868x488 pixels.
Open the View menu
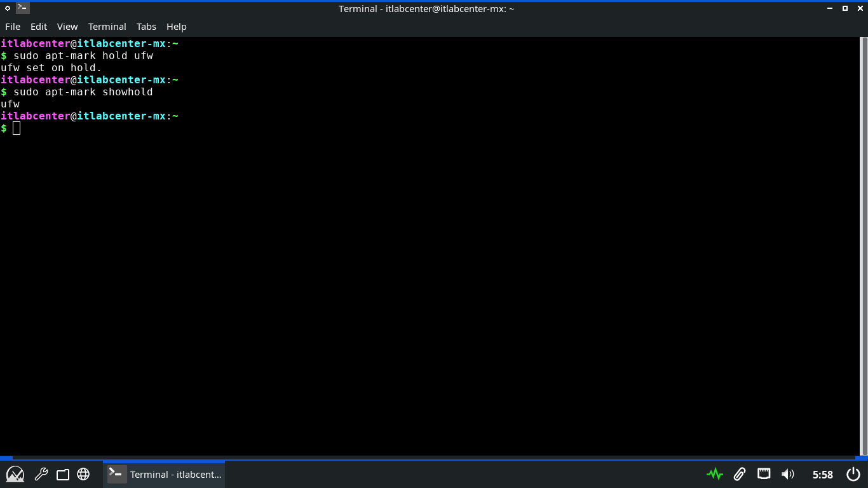[x=67, y=27]
